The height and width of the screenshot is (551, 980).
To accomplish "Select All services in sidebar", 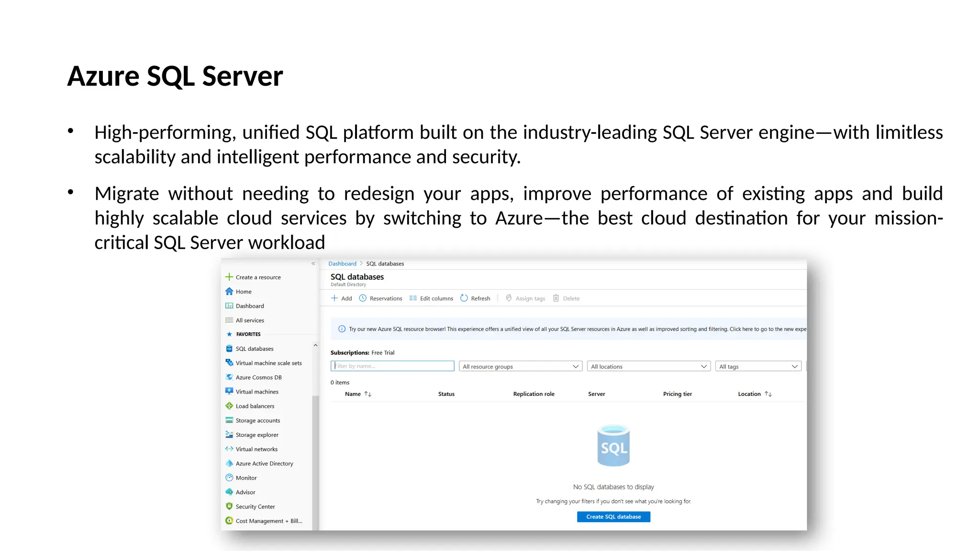I will coord(250,320).
